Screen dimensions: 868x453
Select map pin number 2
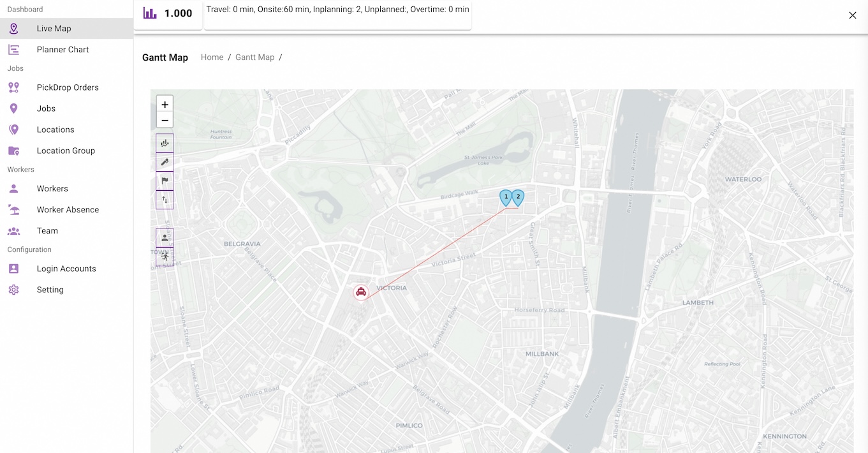tap(518, 197)
